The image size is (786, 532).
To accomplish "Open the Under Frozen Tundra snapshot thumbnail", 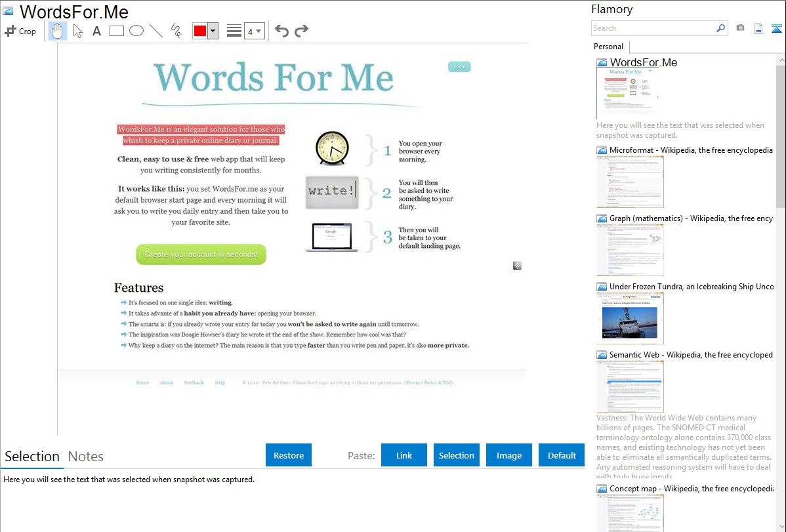I will coord(630,318).
